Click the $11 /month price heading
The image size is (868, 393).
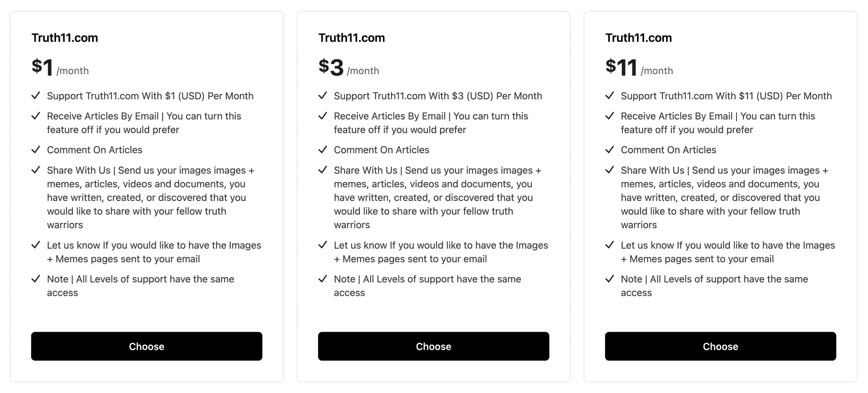639,68
